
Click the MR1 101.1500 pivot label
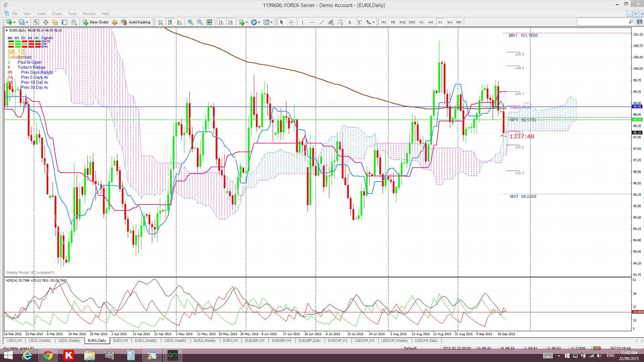point(523,36)
